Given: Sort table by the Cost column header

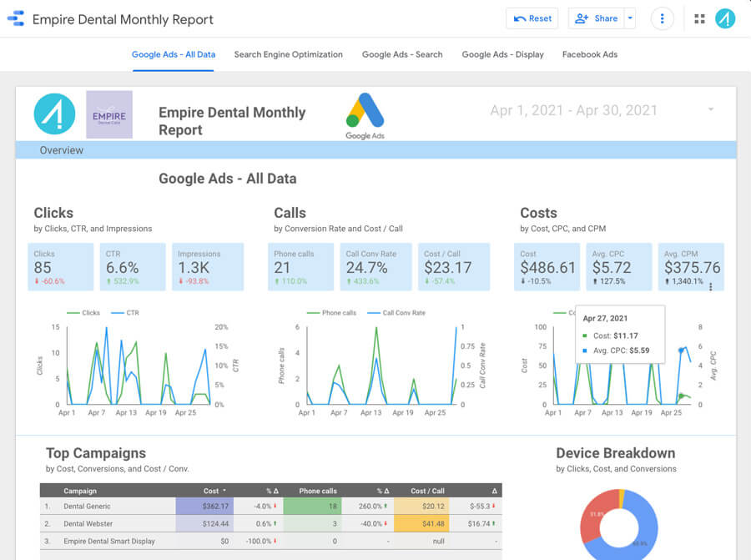Looking at the screenshot, I should [x=211, y=491].
